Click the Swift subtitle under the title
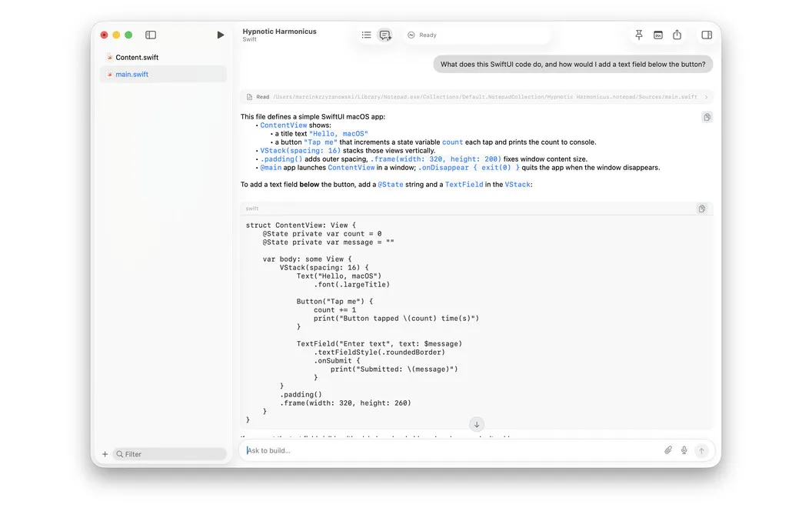Screen dimensions: 812x508 pyautogui.click(x=250, y=39)
